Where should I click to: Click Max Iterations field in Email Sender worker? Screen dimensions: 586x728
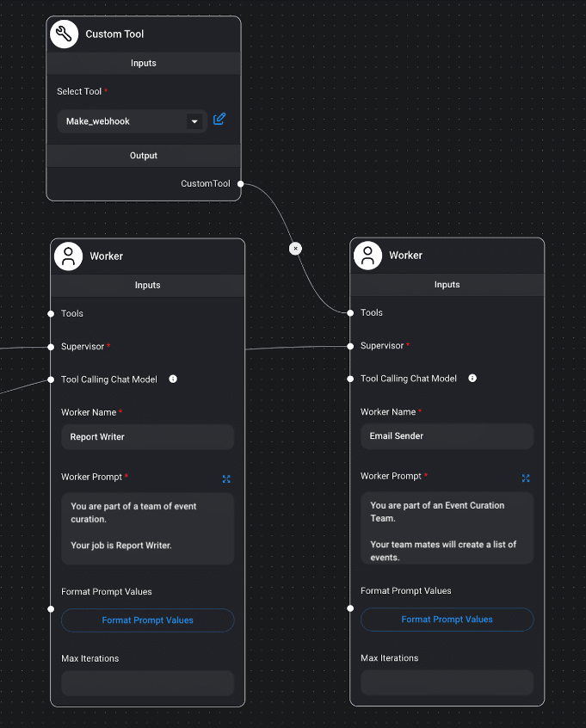[x=447, y=682]
